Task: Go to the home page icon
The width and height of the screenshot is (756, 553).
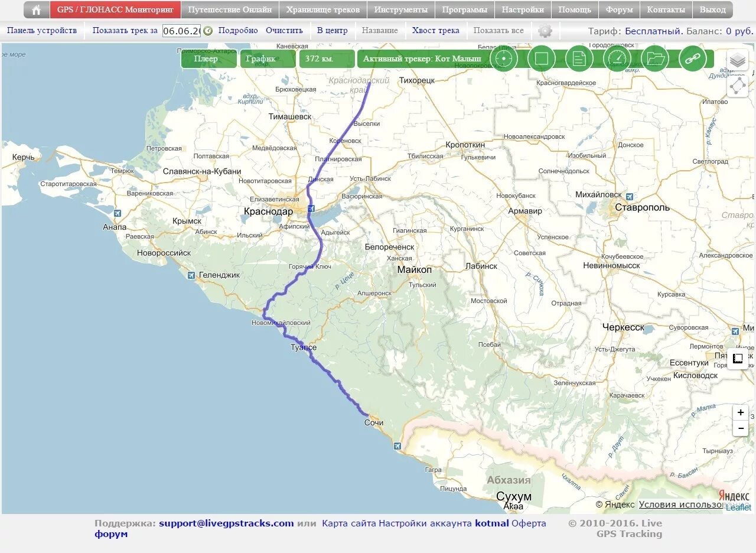Action: click(x=37, y=9)
